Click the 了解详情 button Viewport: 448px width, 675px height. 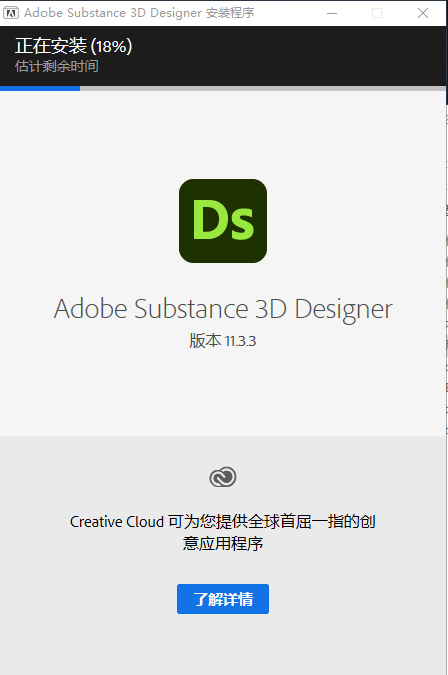point(222,599)
